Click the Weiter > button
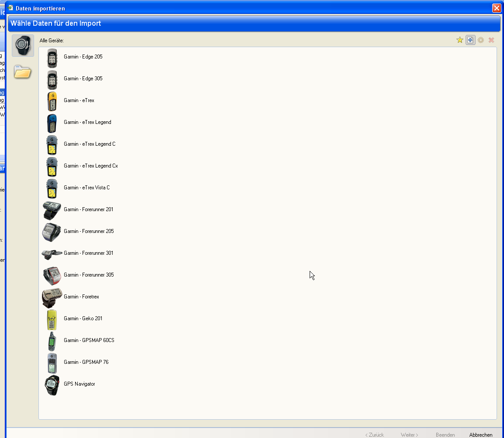Screen dimensions: 504x438 tap(409, 435)
